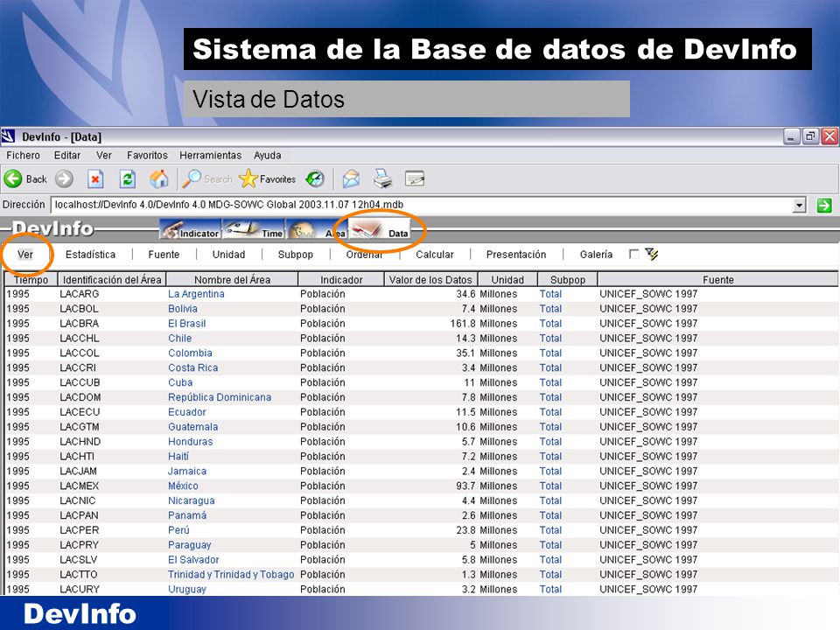This screenshot has width=840, height=630.
Task: Click the Unidad column header
Action: tap(507, 280)
